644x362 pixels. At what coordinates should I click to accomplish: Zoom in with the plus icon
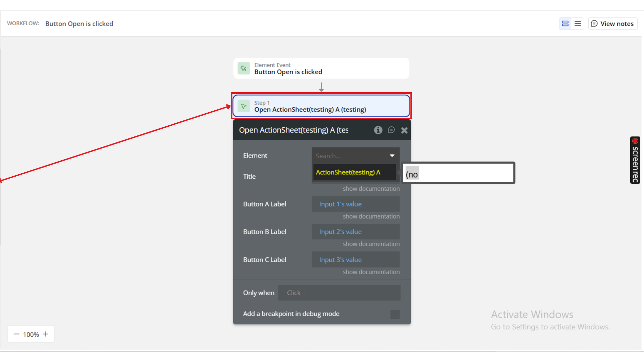(46, 334)
